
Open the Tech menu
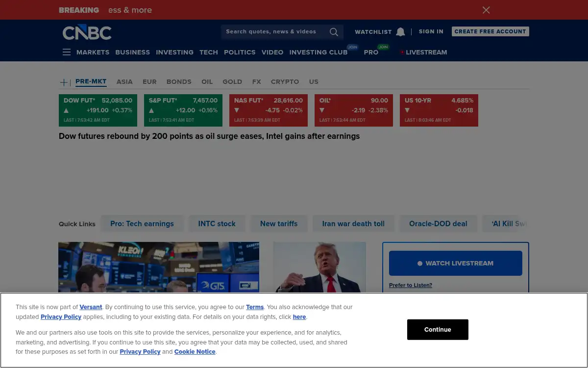pyautogui.click(x=208, y=52)
